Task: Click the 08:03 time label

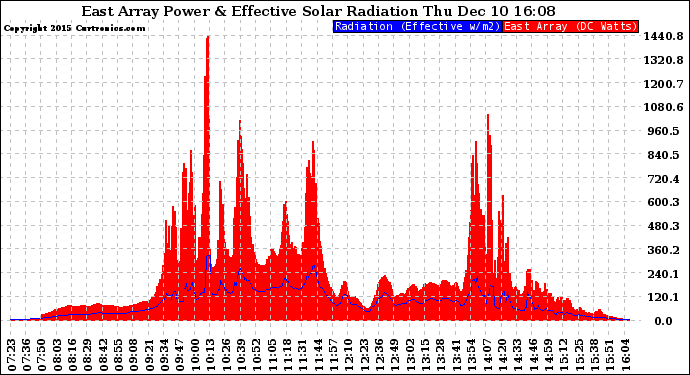Action: tap(58, 355)
